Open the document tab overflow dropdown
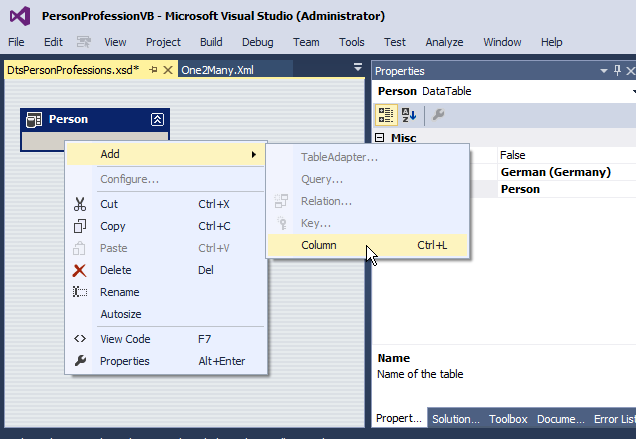This screenshot has height=439, width=636. coord(358,67)
